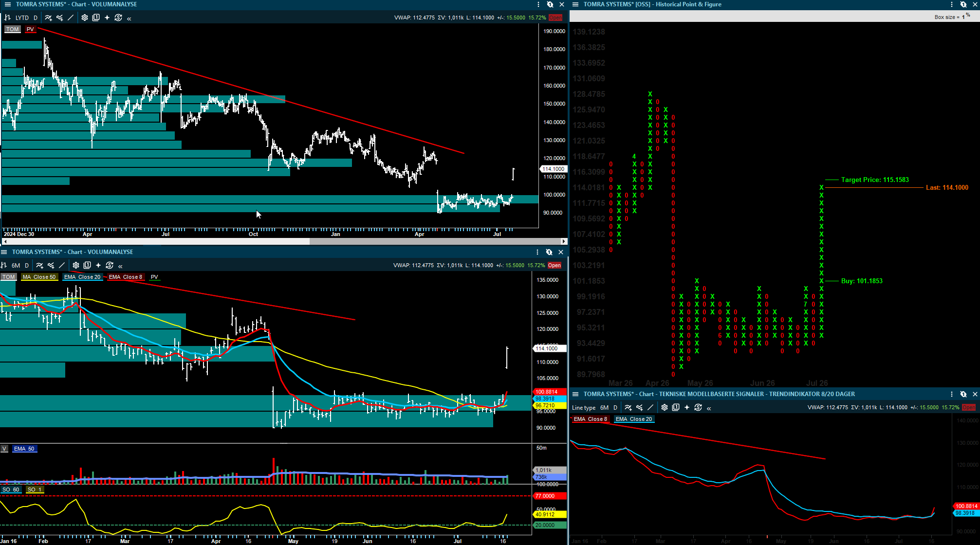Toggle the EMA Close 20 label in 6M chart
This screenshot has width=980, height=545.
pyautogui.click(x=82, y=277)
